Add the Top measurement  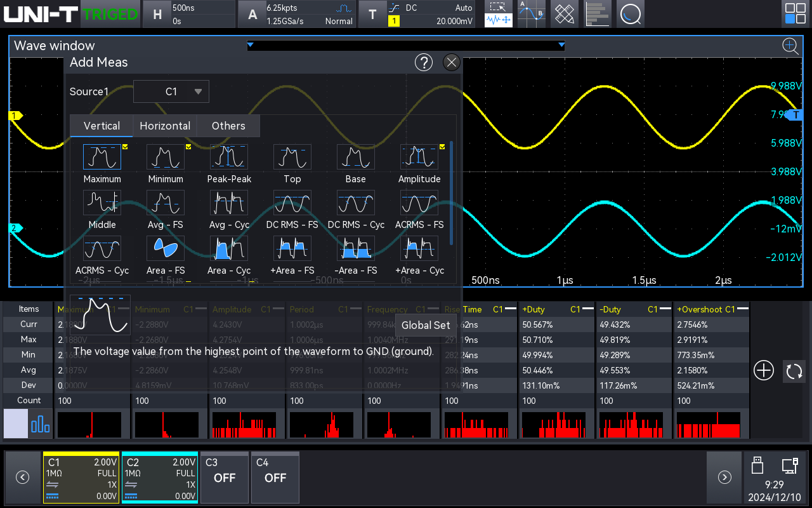[292, 157]
